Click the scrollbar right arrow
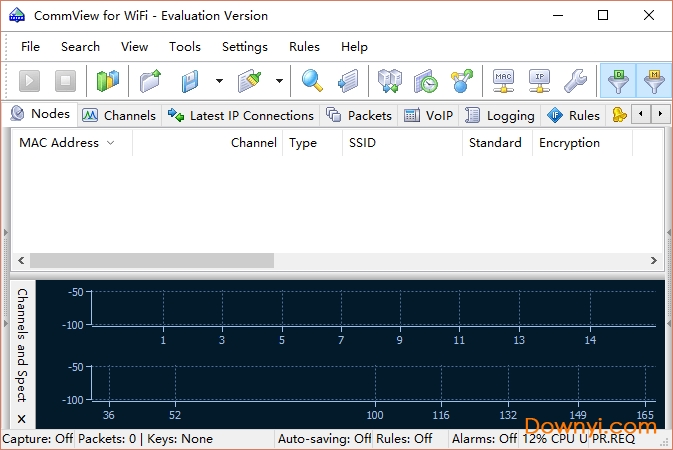The height and width of the screenshot is (450, 673). point(654,260)
